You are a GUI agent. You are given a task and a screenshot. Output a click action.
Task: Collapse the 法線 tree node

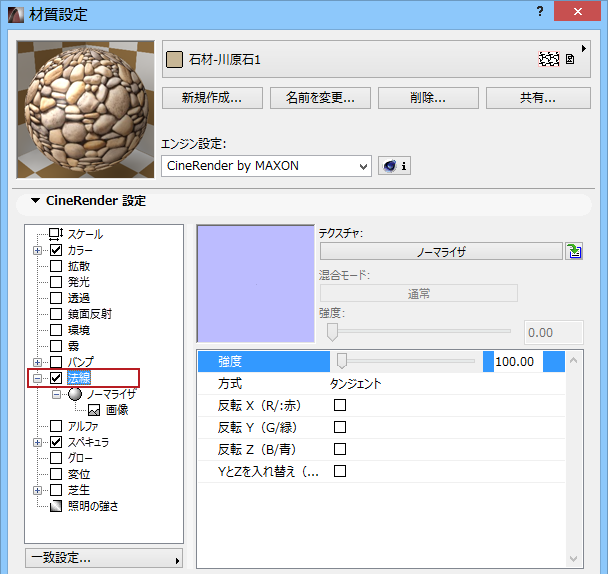tap(37, 378)
